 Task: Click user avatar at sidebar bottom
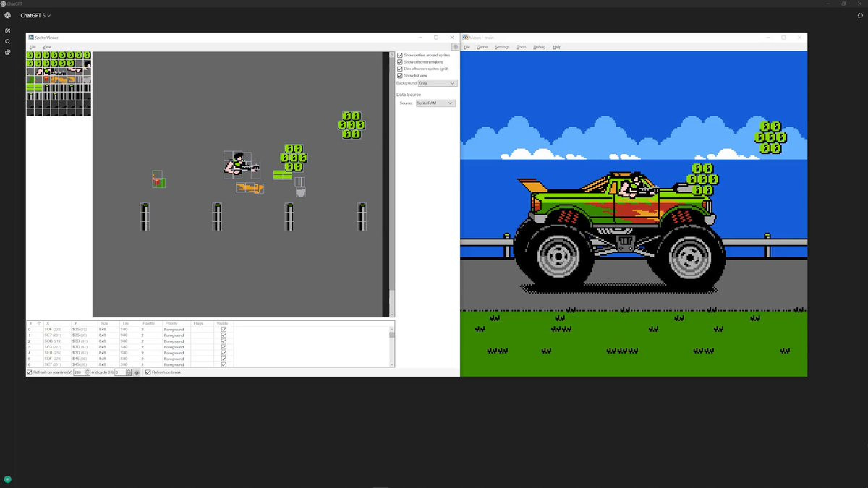point(7,479)
